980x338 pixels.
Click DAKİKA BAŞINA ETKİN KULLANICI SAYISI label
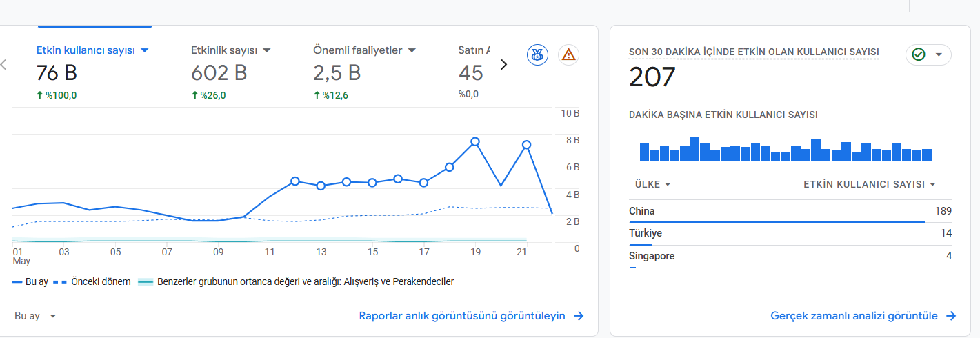723,115
